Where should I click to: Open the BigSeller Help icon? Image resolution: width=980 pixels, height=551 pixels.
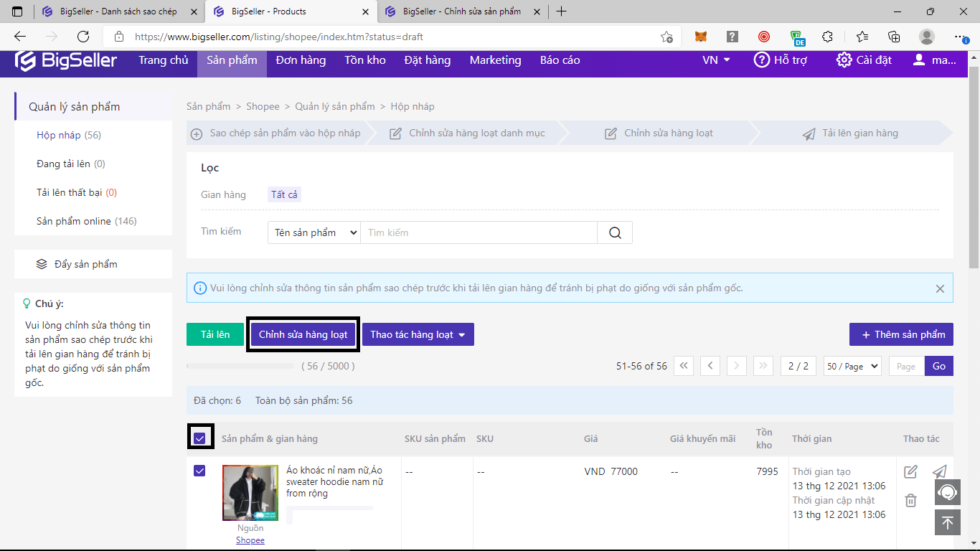[760, 60]
